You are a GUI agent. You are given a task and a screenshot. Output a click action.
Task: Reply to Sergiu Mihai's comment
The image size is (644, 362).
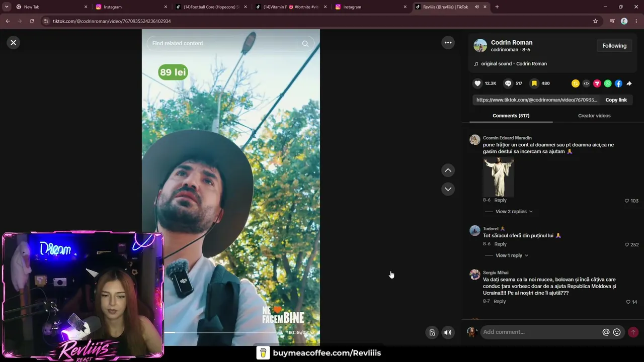[500, 301]
